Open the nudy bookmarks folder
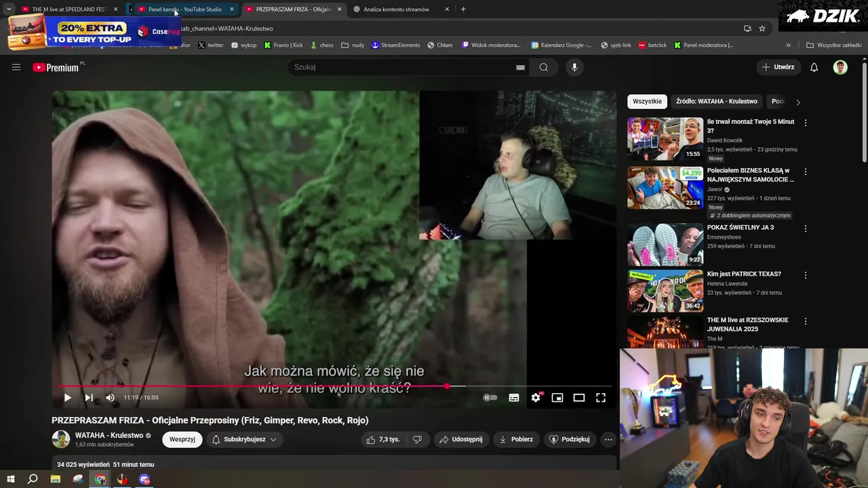Screen dimensions: 868x488 pos(353,45)
